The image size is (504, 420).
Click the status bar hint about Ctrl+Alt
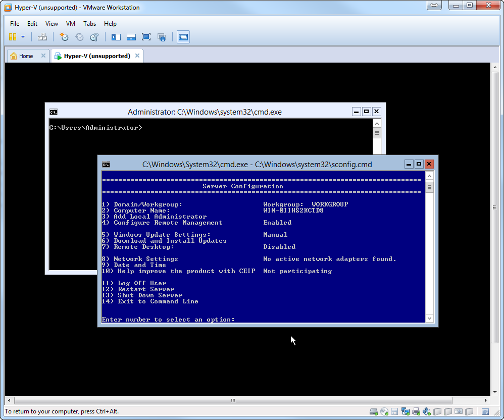tap(62, 411)
